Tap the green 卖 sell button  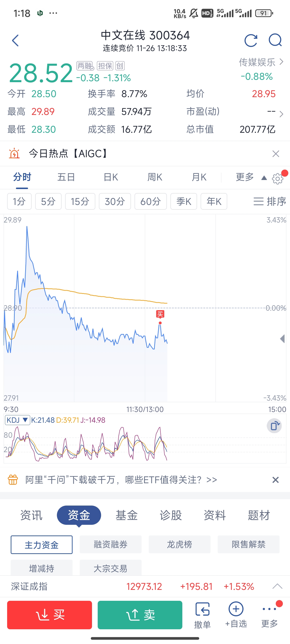(x=140, y=615)
